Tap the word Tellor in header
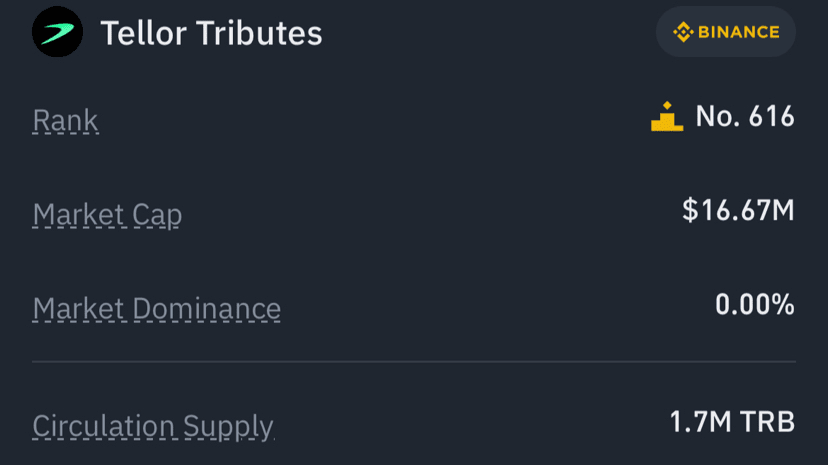The image size is (828, 465). (x=144, y=33)
